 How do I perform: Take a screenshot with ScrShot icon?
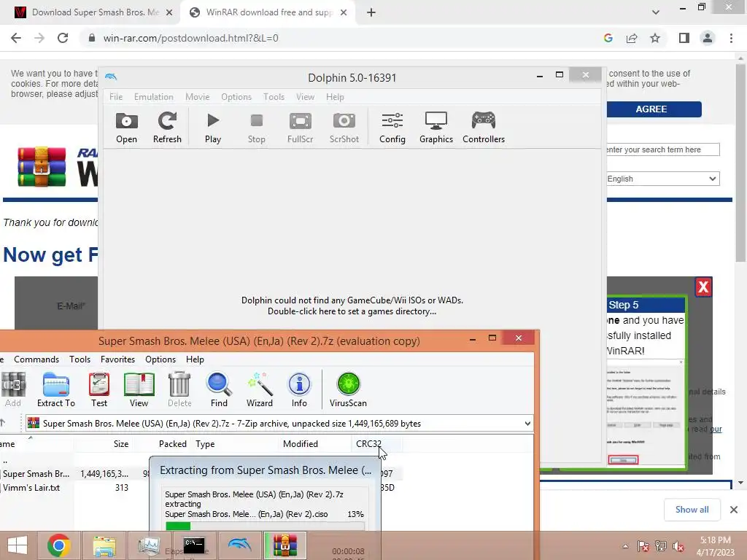pos(344,127)
